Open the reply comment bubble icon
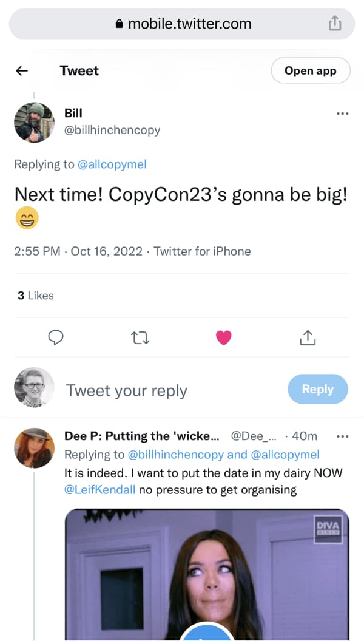The image size is (364, 641). 56,337
